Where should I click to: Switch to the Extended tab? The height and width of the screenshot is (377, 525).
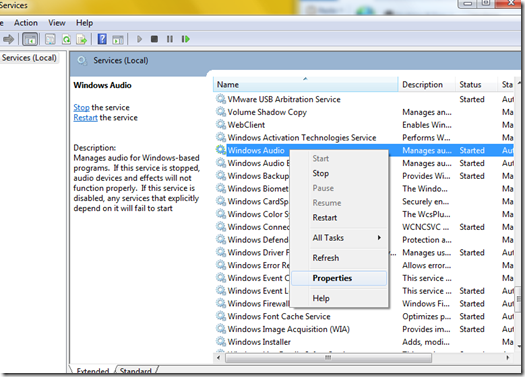(92, 371)
